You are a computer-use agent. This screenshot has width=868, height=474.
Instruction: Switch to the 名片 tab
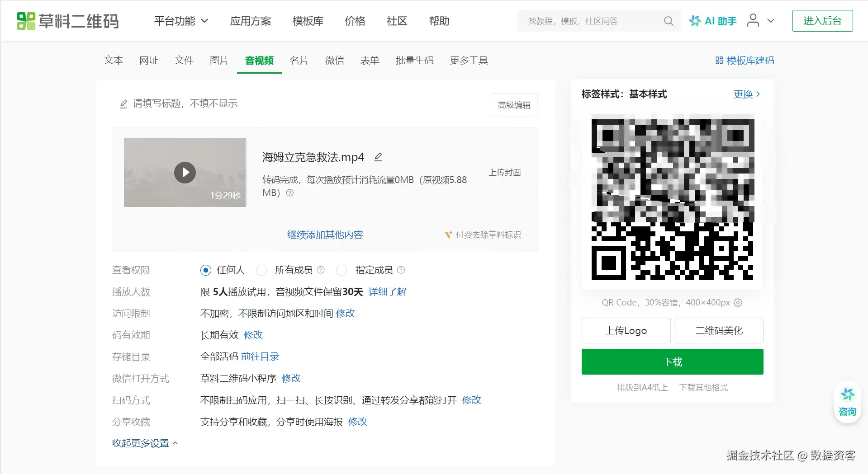tap(299, 60)
